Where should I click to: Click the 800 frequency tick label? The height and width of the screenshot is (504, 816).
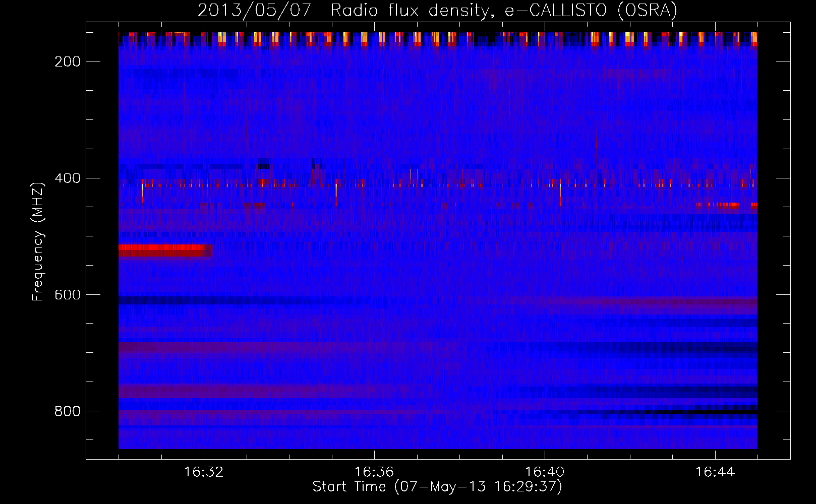tap(68, 411)
